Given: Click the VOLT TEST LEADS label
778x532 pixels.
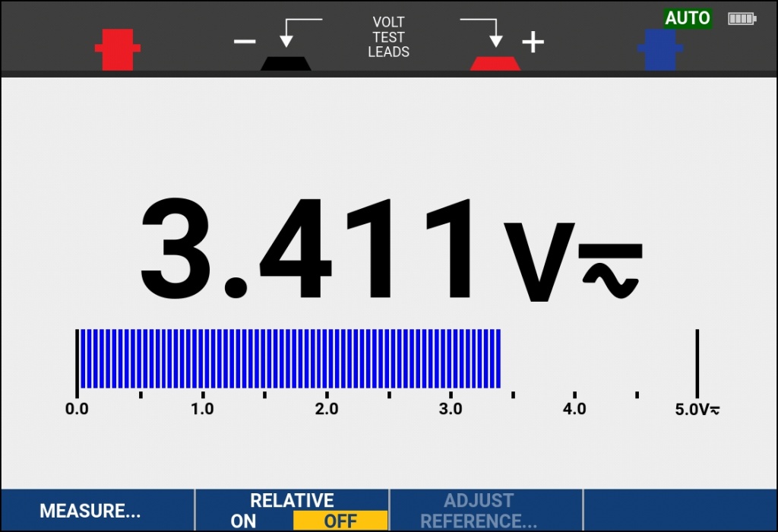Looking at the screenshot, I should [x=388, y=37].
